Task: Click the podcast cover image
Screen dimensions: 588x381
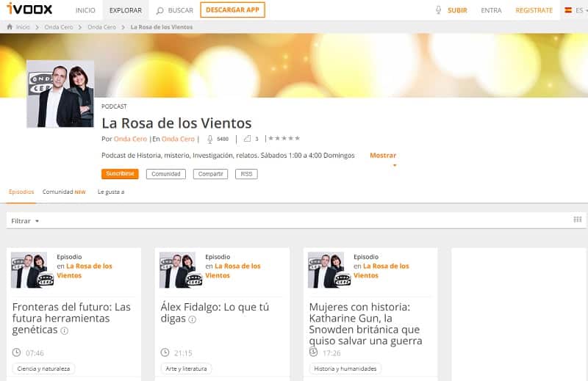Action: pos(60,94)
